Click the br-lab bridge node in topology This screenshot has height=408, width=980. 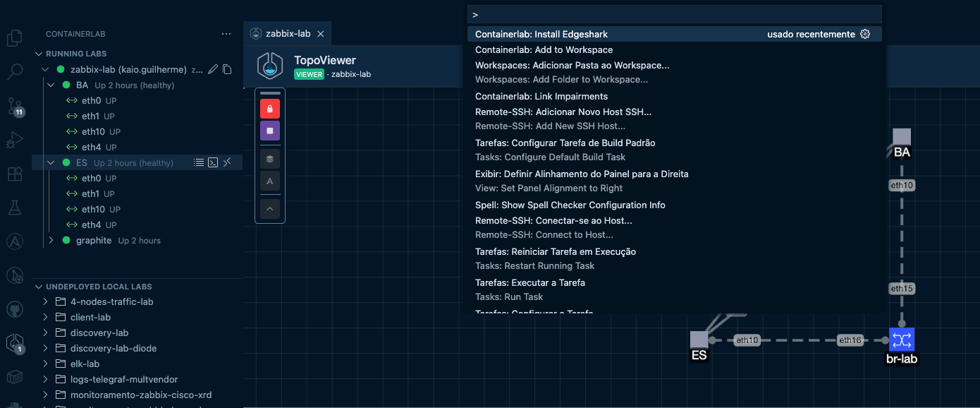pyautogui.click(x=901, y=340)
